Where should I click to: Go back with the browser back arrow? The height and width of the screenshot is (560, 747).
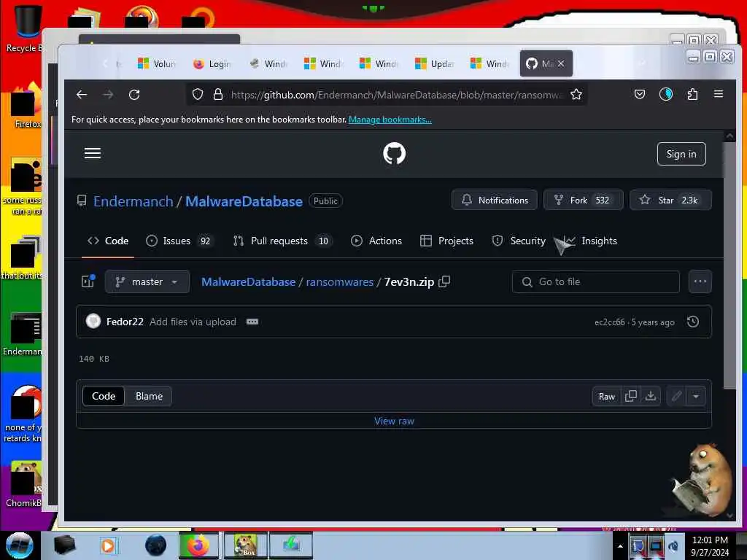click(82, 95)
